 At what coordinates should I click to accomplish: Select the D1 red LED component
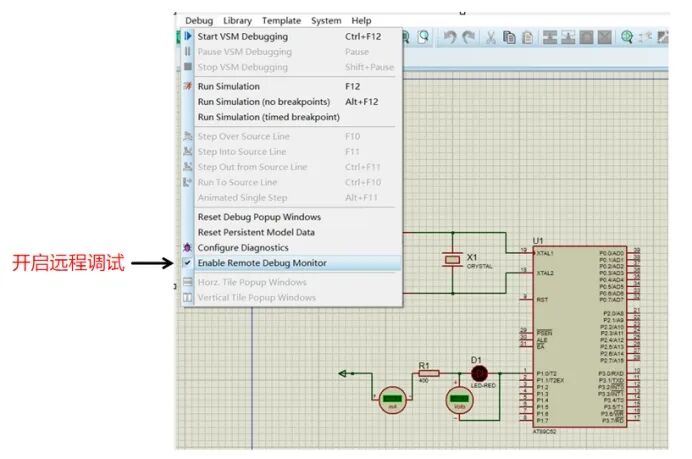[479, 374]
